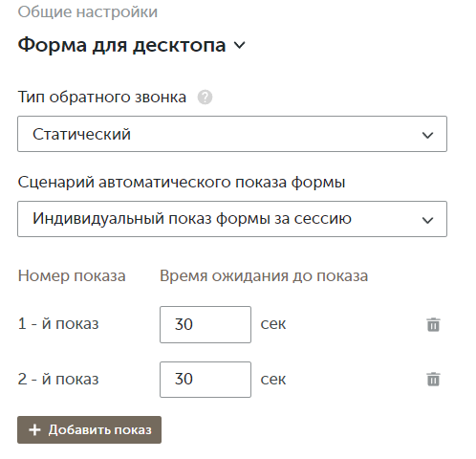Click the 1 - й показ label
476x459 pixels.
pyautogui.click(x=58, y=324)
